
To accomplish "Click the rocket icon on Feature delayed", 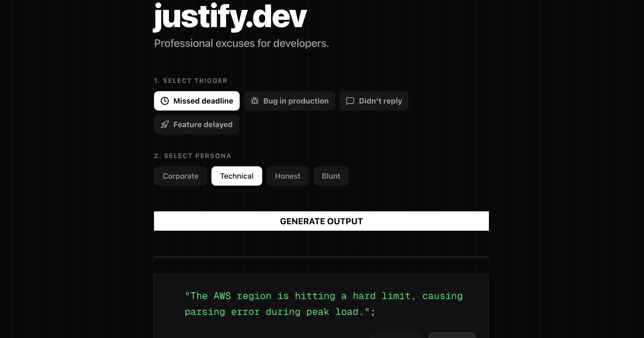I will pos(165,124).
